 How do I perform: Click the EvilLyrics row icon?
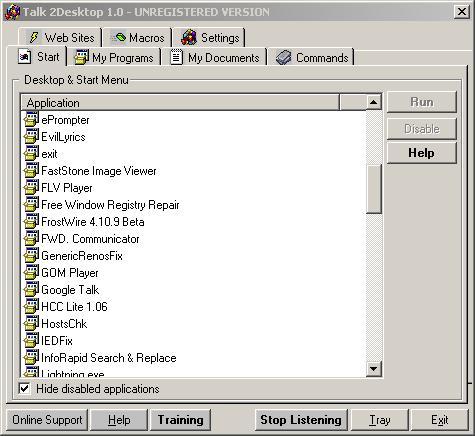[31, 136]
